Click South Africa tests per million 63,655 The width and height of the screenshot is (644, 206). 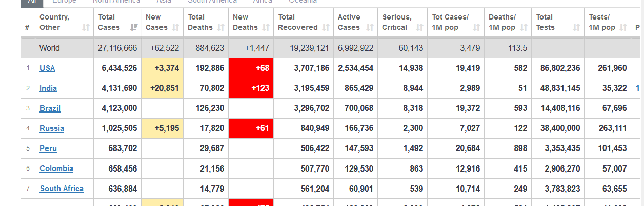614,189
